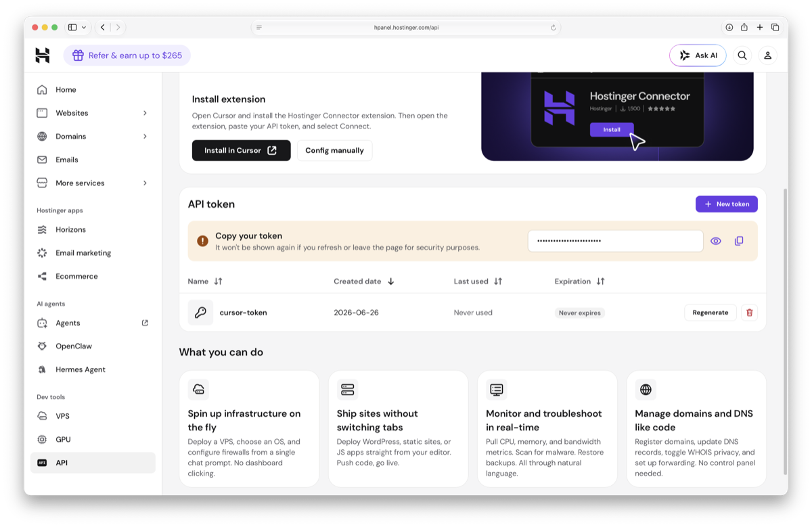
Task: Click the Ecommerce sidebar icon
Action: [x=42, y=276]
